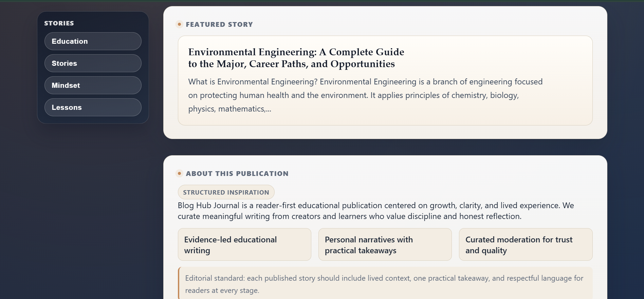Screen dimensions: 644x299
Task: Click the orange dot beside About This Publication
Action: [x=179, y=174]
